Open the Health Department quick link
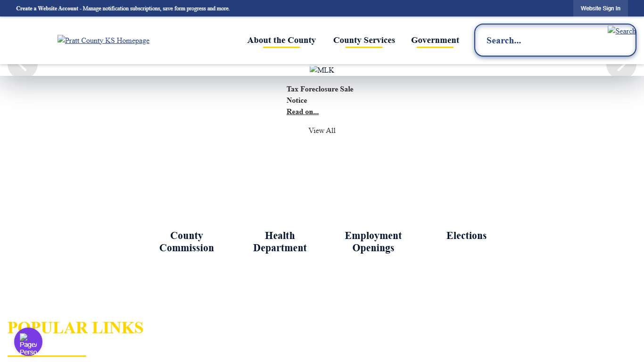The image size is (644, 362). tap(280, 242)
